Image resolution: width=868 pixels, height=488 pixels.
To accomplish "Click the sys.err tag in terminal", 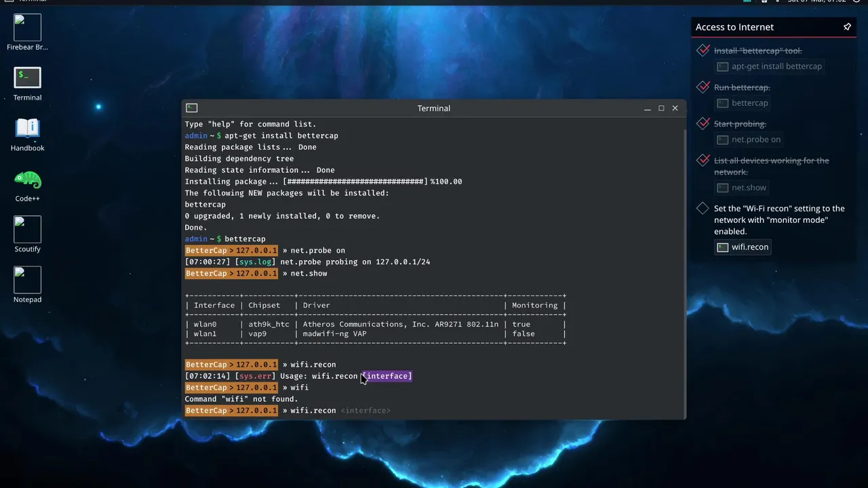I will pyautogui.click(x=256, y=376).
